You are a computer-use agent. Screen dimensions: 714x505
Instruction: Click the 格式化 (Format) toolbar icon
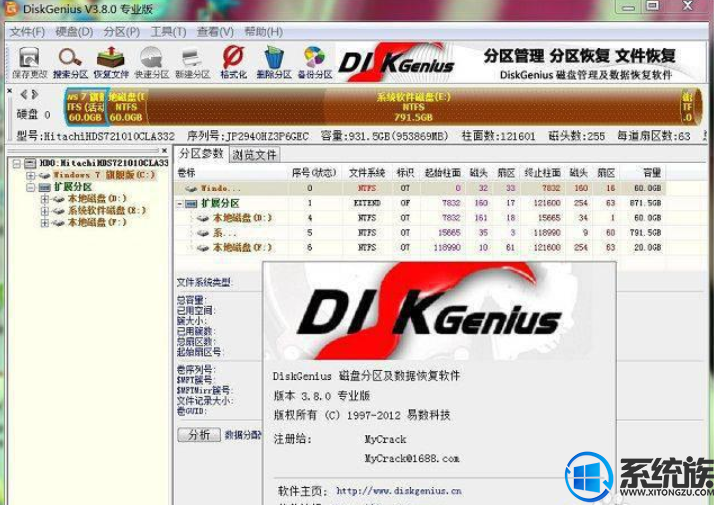(x=233, y=63)
